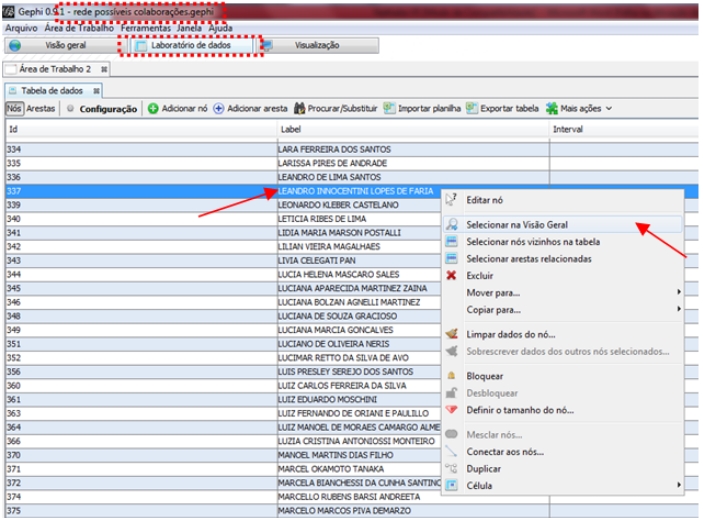Toggle the Arestas table view button
The width and height of the screenshot is (703, 518).
pyautogui.click(x=41, y=108)
